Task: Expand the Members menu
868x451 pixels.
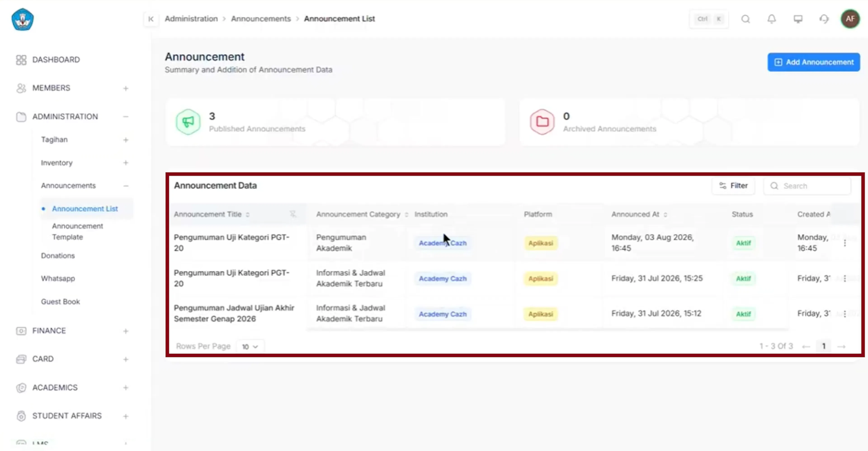Action: (x=126, y=88)
